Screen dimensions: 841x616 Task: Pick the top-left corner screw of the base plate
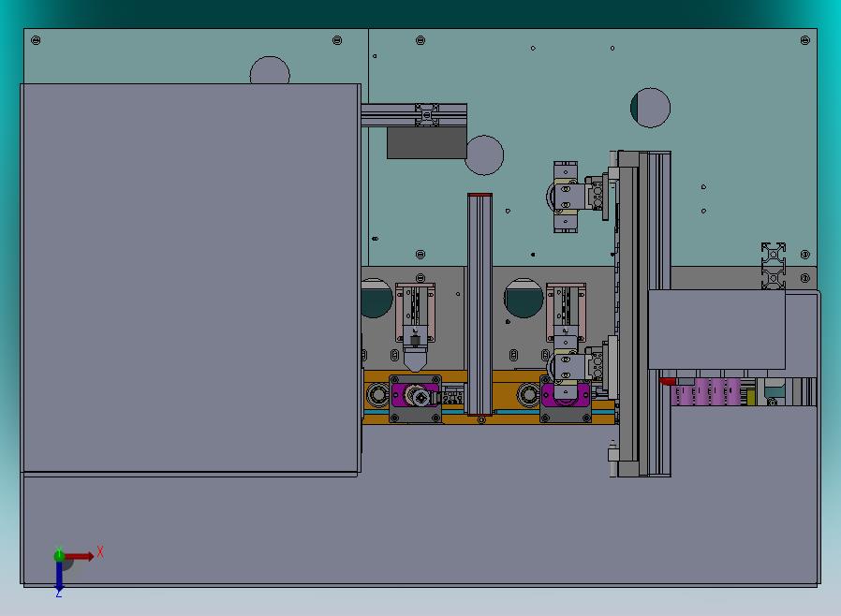coord(36,40)
